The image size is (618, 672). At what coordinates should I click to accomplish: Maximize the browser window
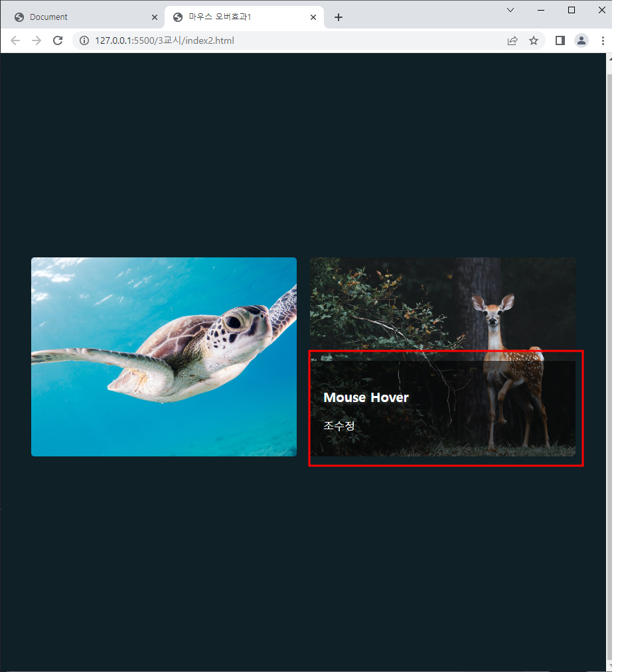point(572,11)
